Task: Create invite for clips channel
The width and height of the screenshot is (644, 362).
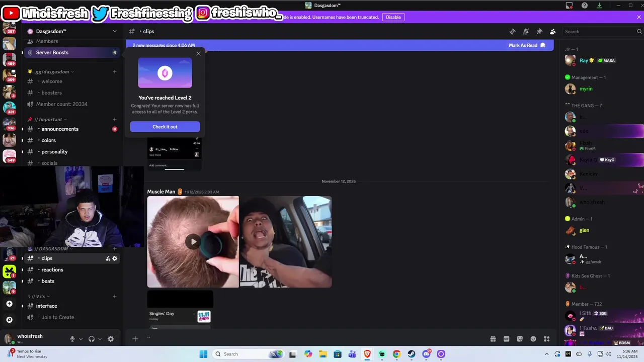Action: pyautogui.click(x=108, y=258)
